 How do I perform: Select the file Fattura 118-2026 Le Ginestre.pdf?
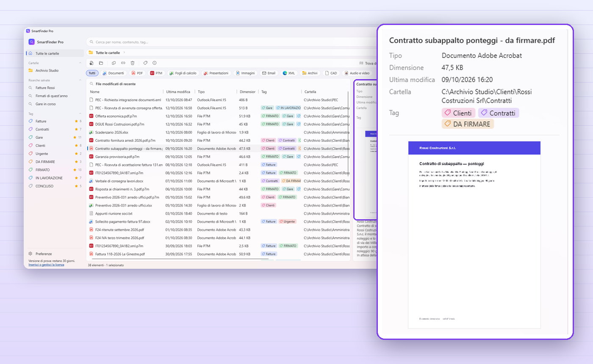[x=218, y=254]
